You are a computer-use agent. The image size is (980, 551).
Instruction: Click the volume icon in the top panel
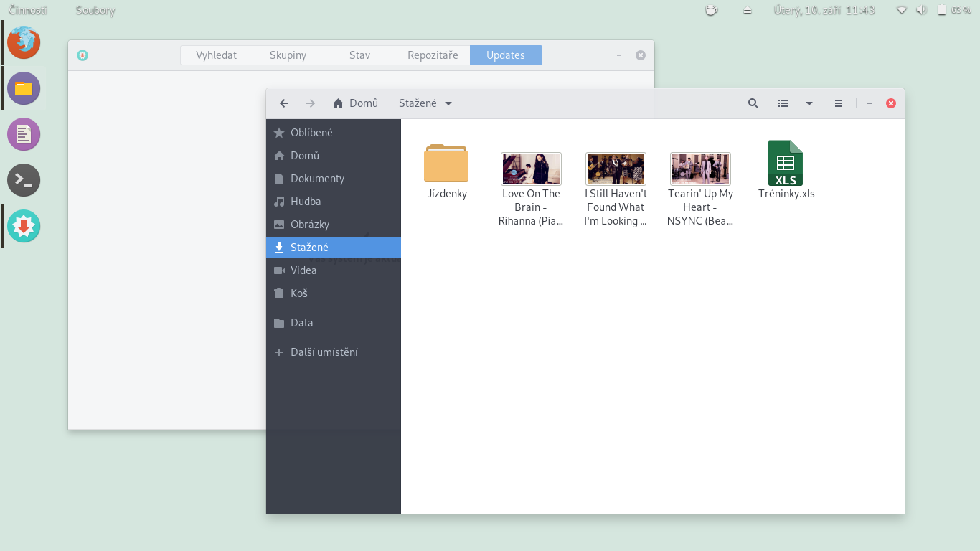920,10
